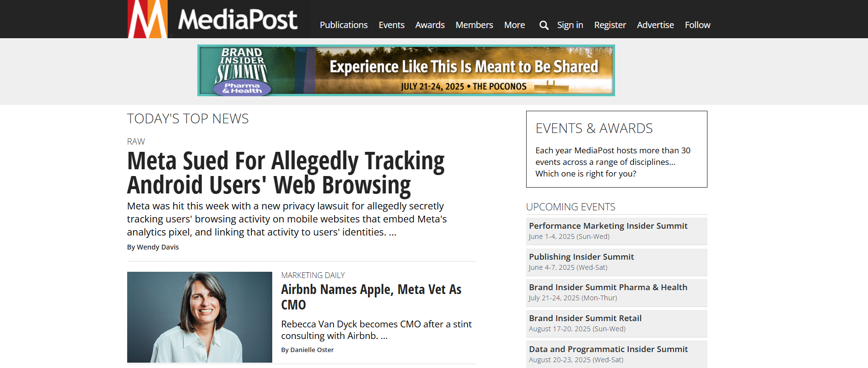Click the search magnifier icon
This screenshot has width=868, height=368.
[544, 25]
